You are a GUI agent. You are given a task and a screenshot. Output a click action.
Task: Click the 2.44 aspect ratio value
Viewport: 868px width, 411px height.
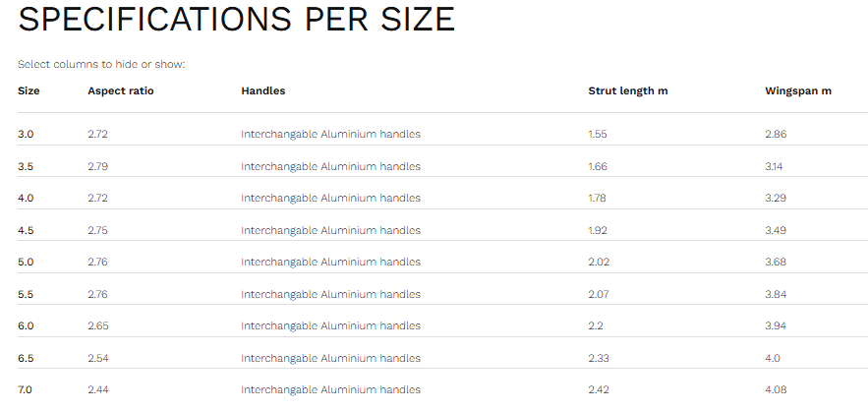click(98, 389)
